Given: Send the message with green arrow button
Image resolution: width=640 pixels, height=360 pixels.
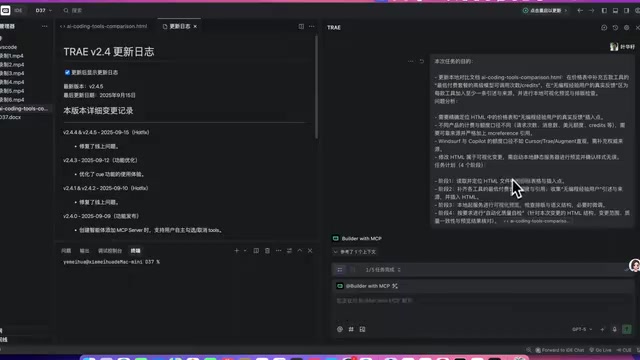Looking at the screenshot, I should 627,329.
